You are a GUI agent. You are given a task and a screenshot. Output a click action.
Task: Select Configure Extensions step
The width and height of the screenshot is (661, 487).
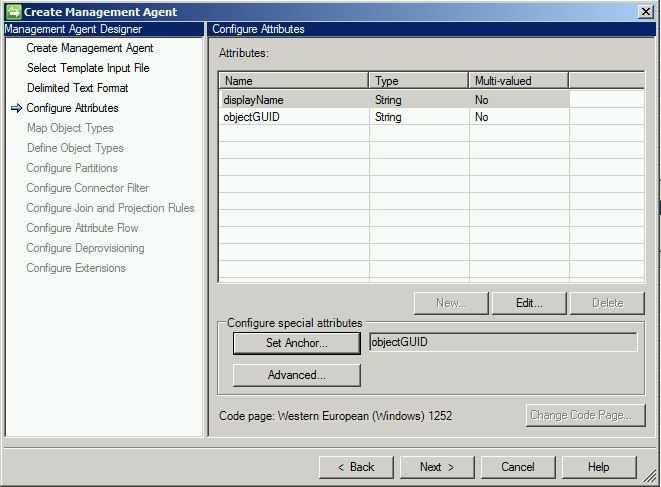tap(76, 268)
